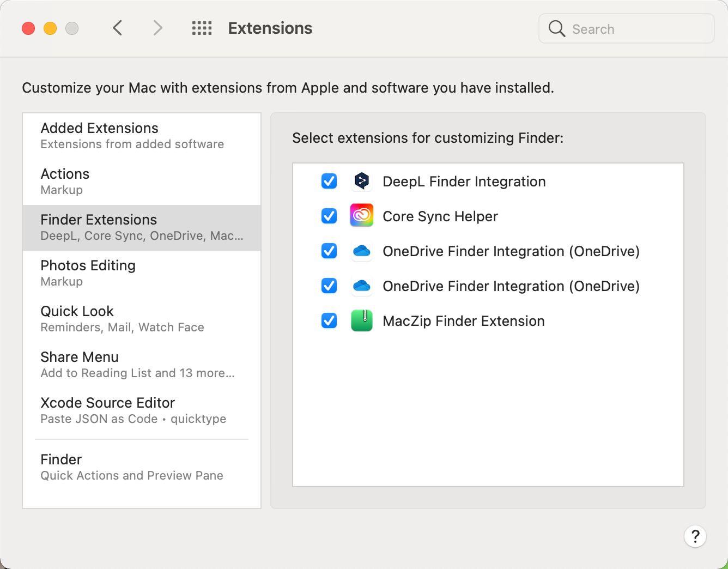Click the green MacZip extension icon
The height and width of the screenshot is (569, 728).
coord(361,320)
